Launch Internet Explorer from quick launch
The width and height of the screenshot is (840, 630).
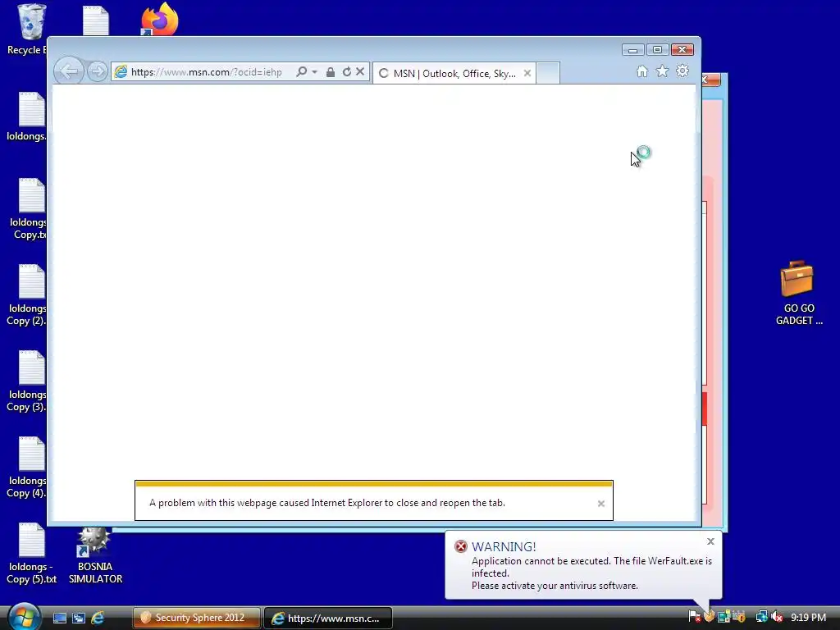tap(98, 619)
